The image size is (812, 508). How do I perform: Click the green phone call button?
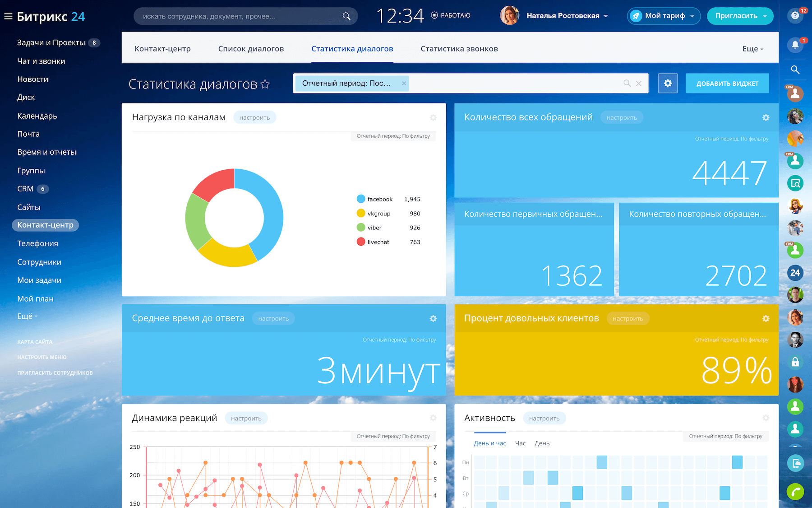coord(795,491)
